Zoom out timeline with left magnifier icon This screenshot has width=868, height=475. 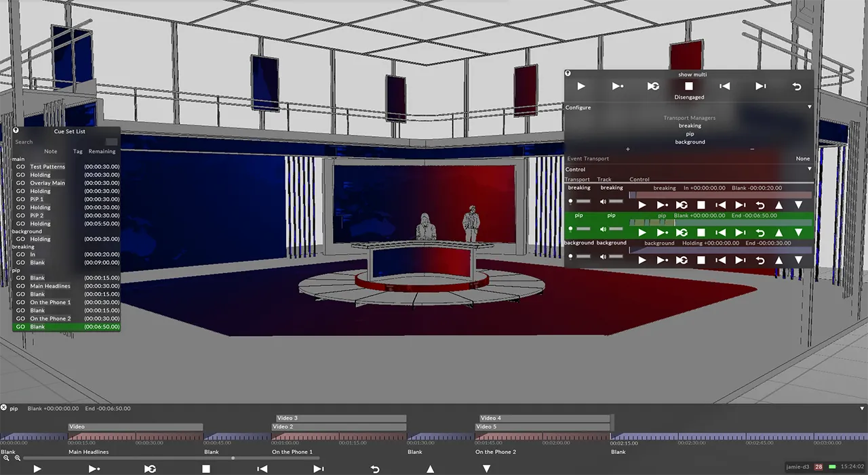pos(6,459)
